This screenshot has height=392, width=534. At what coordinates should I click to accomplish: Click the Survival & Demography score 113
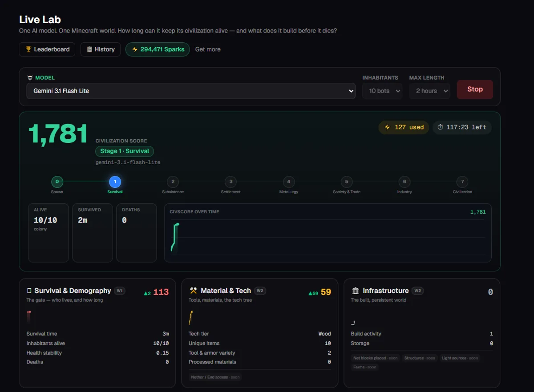coord(161,292)
